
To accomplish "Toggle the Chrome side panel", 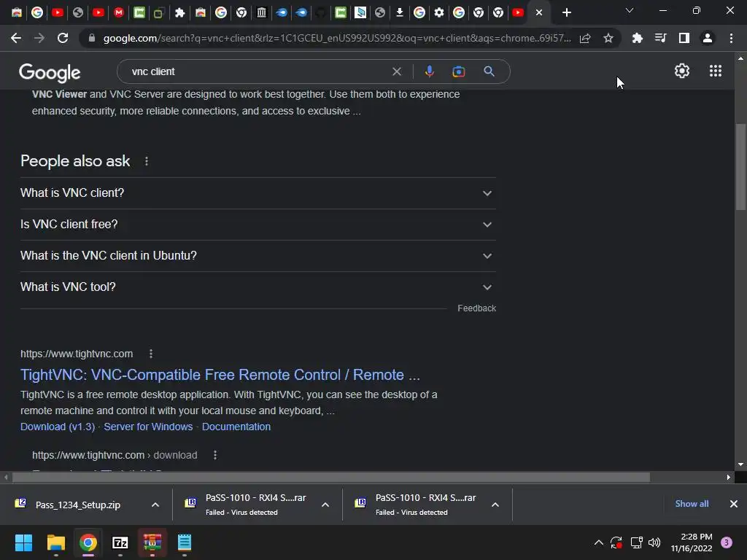I will [x=684, y=38].
